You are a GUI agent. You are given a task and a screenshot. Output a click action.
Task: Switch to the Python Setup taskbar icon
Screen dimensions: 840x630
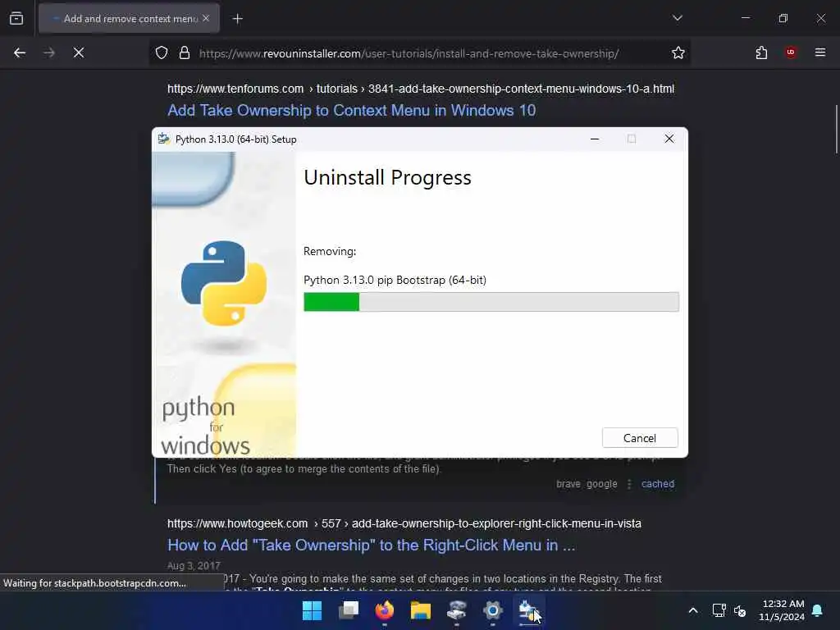(529, 610)
